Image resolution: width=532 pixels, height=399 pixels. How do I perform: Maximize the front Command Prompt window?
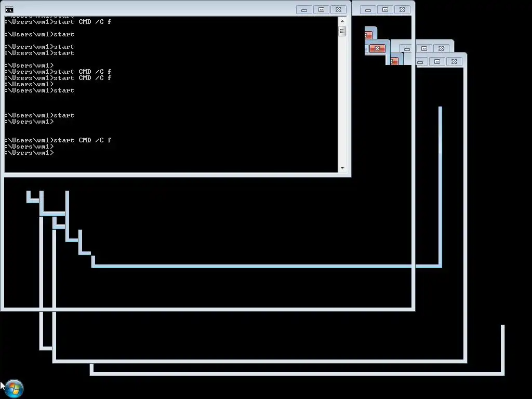point(321,10)
